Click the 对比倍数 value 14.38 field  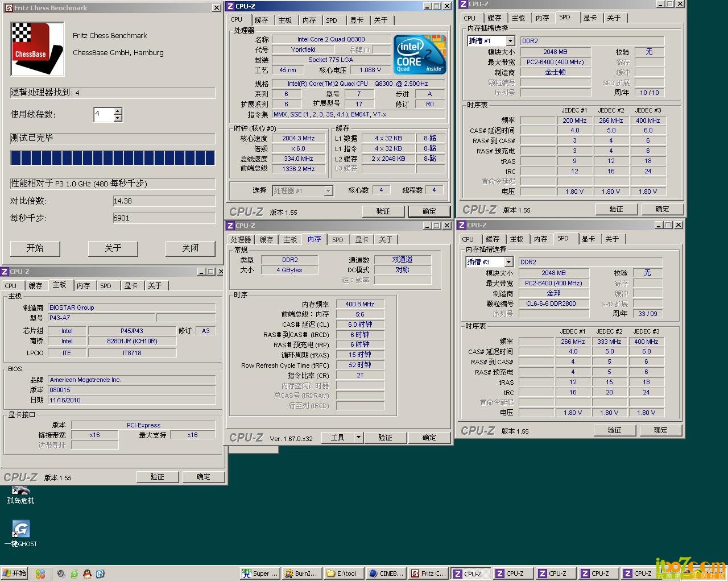pos(164,201)
